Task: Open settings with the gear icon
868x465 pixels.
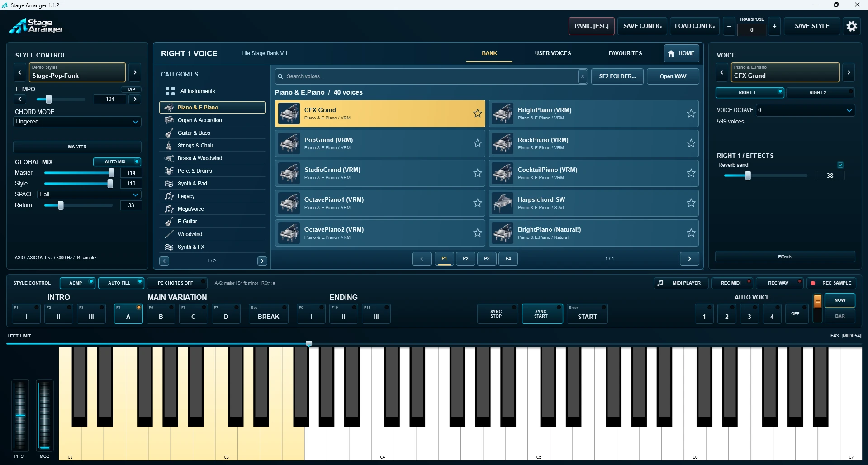Action: click(852, 26)
